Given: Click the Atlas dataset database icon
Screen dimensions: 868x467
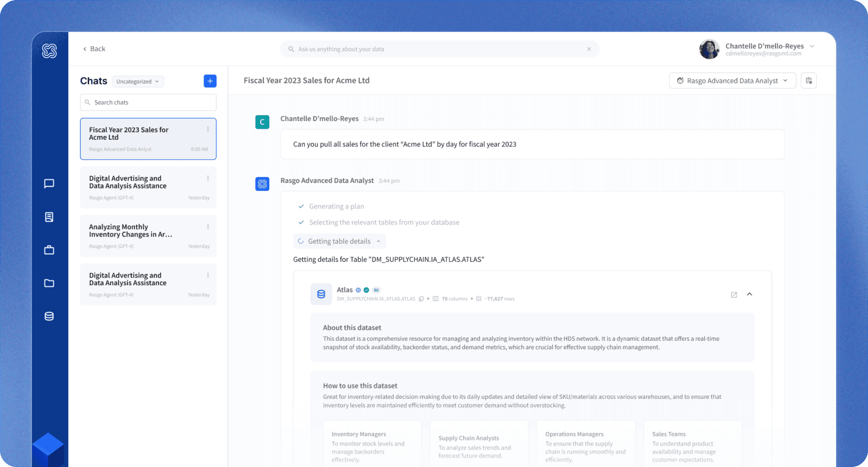Looking at the screenshot, I should (x=321, y=294).
